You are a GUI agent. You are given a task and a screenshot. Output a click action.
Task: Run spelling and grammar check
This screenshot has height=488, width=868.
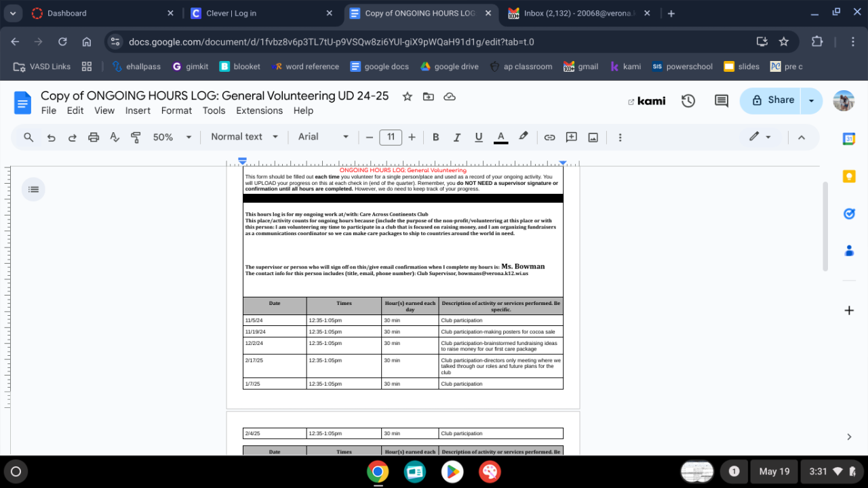pyautogui.click(x=115, y=137)
